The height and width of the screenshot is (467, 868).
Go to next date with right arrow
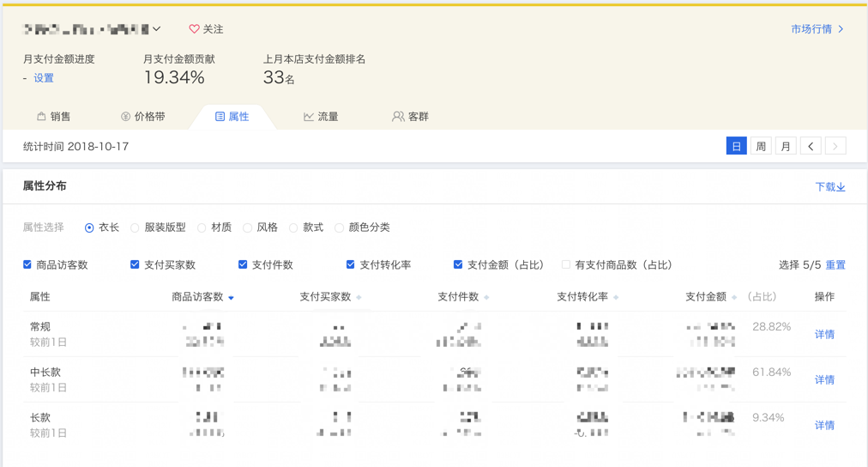pos(835,146)
